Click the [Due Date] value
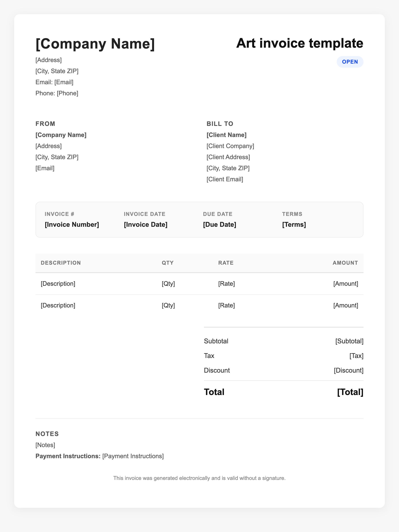 click(x=219, y=224)
